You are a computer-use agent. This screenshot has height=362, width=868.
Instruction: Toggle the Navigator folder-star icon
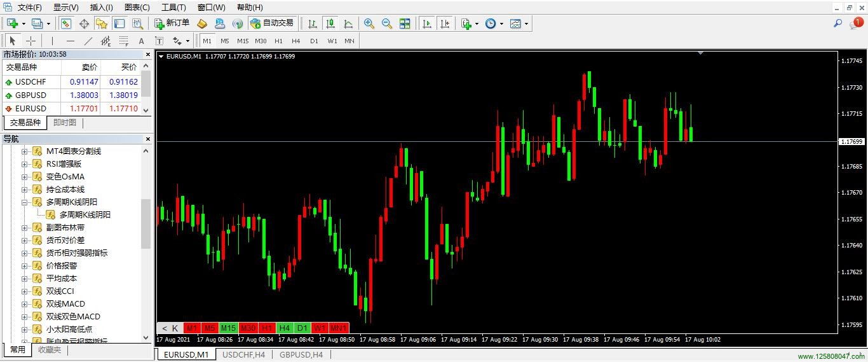[x=102, y=24]
